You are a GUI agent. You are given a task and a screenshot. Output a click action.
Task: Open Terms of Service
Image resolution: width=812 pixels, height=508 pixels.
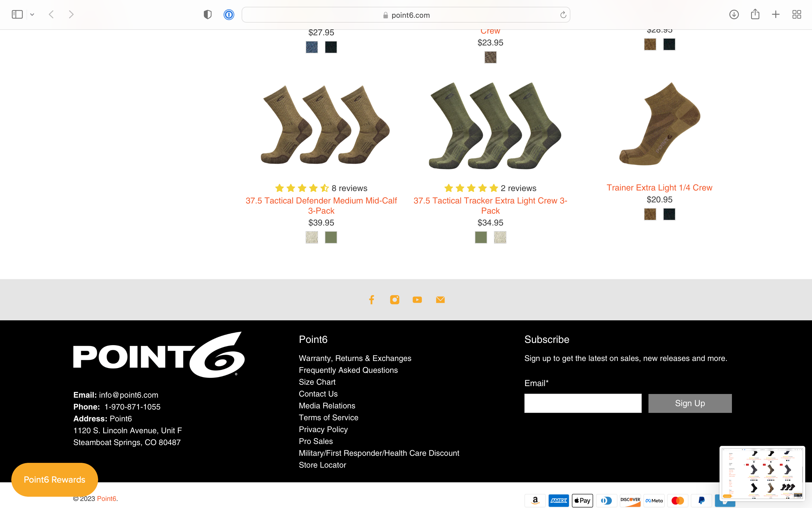tap(328, 417)
